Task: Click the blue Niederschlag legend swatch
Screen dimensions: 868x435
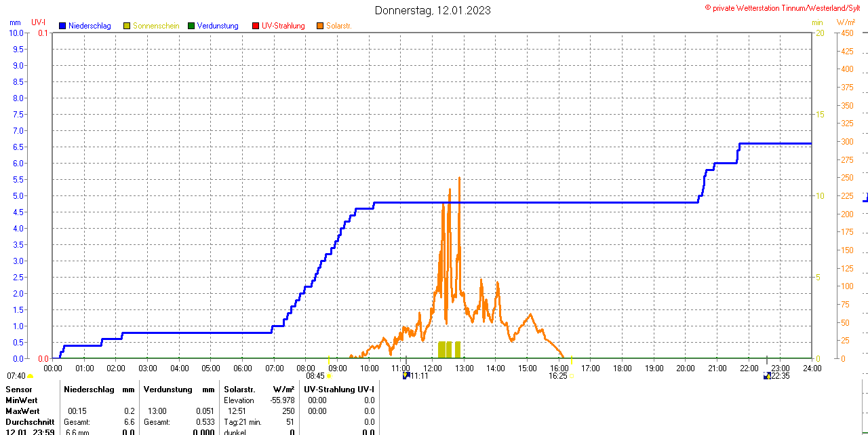Action: pos(62,26)
